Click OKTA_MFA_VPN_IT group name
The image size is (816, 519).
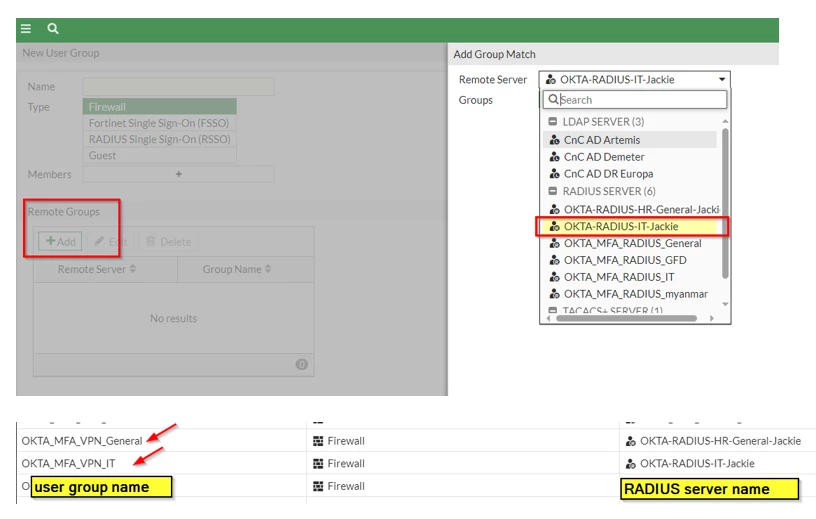click(68, 463)
